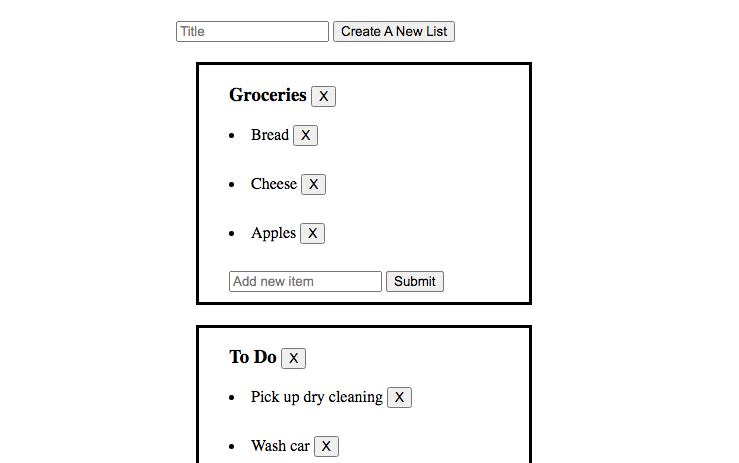Remove the Bread item
Screen dimensions: 739x463
(305, 135)
